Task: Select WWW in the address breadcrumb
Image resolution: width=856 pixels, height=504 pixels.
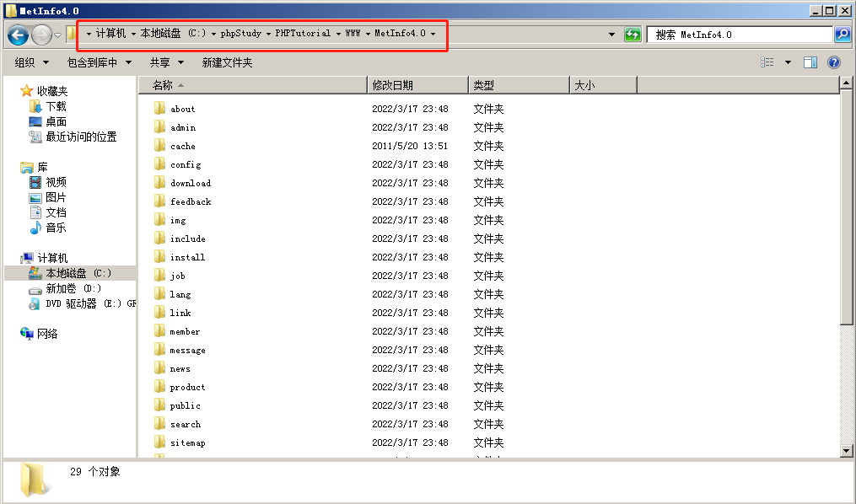Action: coord(353,33)
